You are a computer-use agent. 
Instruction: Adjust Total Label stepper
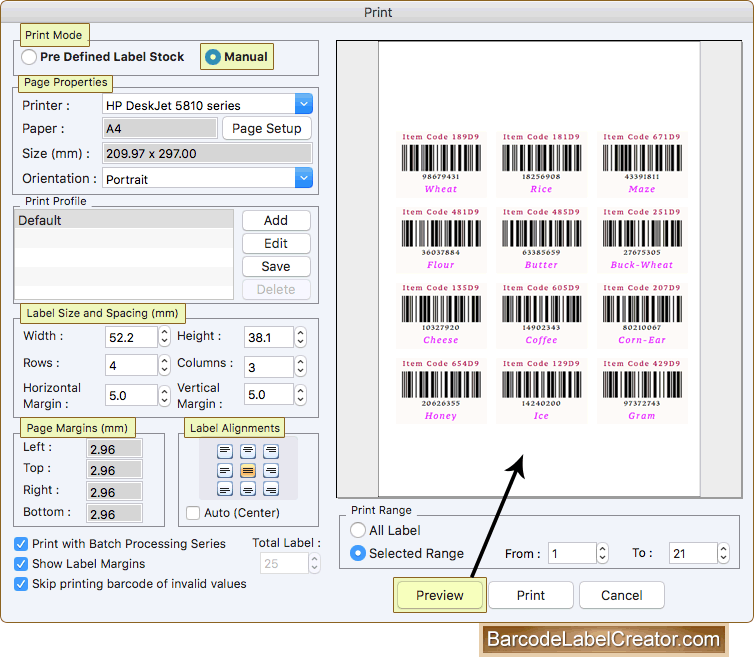pos(314,563)
